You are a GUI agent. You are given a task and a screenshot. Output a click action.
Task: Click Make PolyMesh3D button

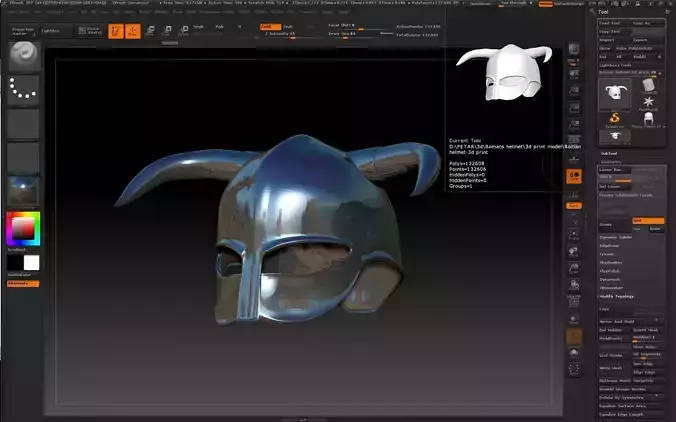(638, 48)
